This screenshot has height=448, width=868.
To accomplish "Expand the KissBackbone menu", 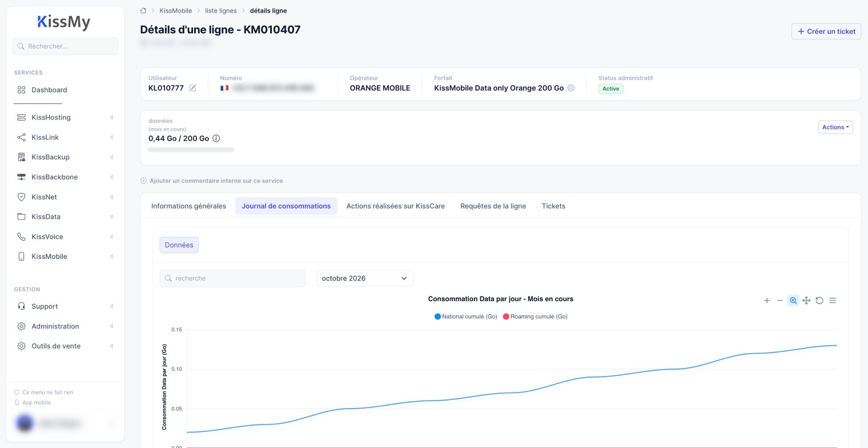I will [65, 177].
